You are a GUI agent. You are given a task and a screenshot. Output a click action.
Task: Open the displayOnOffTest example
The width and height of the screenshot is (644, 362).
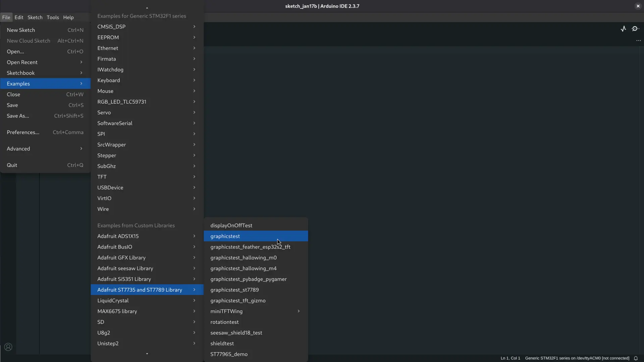coord(231,225)
